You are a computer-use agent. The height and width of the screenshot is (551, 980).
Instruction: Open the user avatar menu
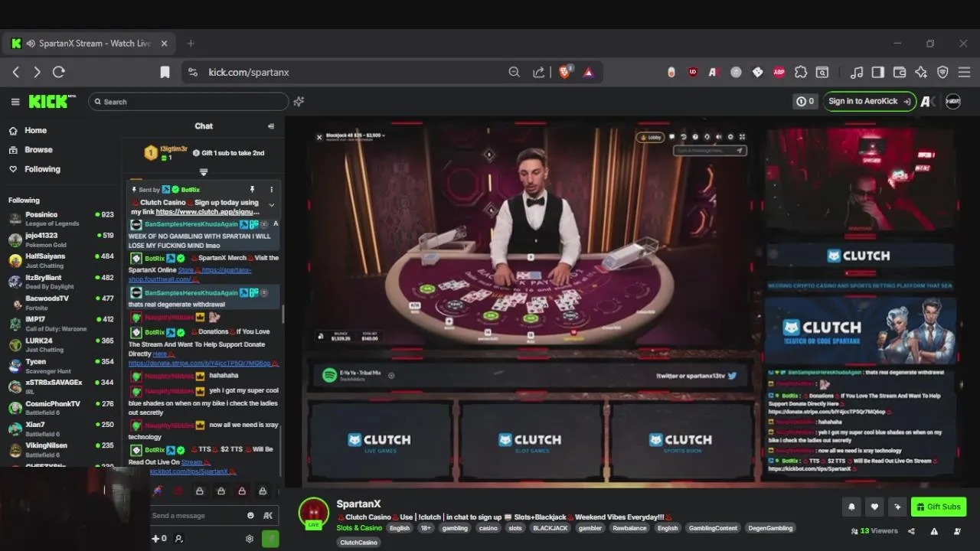coord(953,101)
